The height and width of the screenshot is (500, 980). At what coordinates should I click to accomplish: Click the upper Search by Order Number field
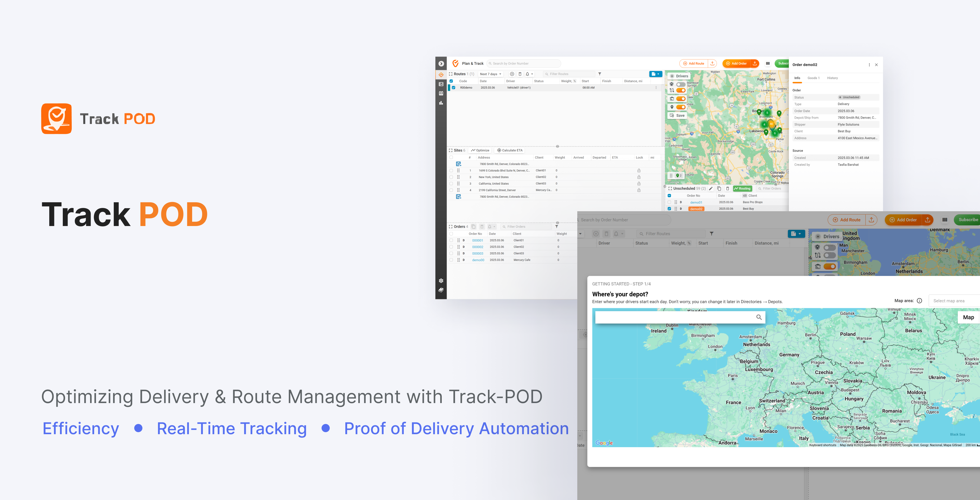[523, 64]
